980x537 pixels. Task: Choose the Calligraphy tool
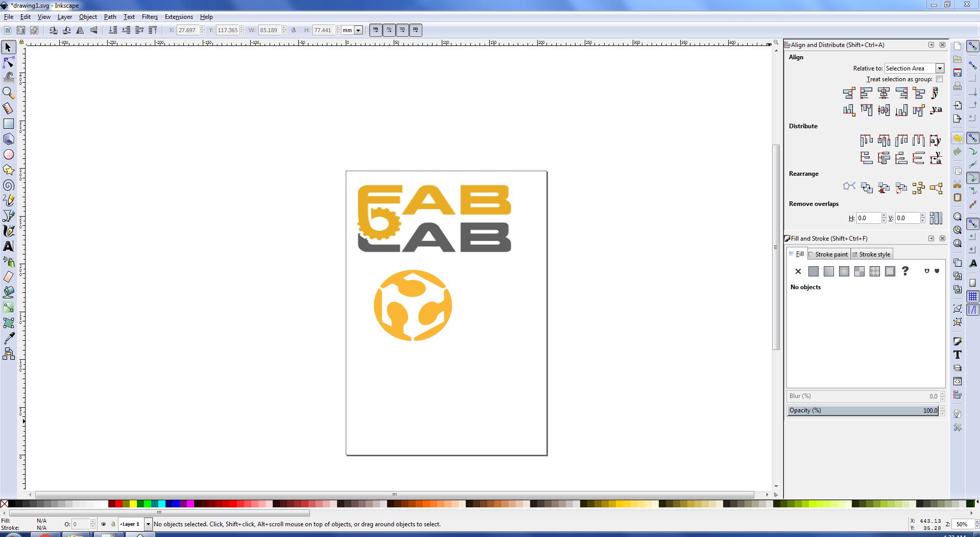click(9, 231)
